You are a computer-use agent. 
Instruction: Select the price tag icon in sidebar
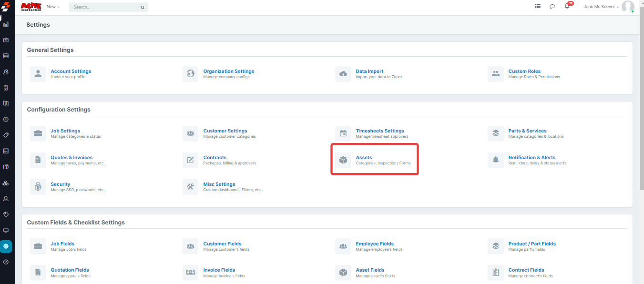pos(6,135)
